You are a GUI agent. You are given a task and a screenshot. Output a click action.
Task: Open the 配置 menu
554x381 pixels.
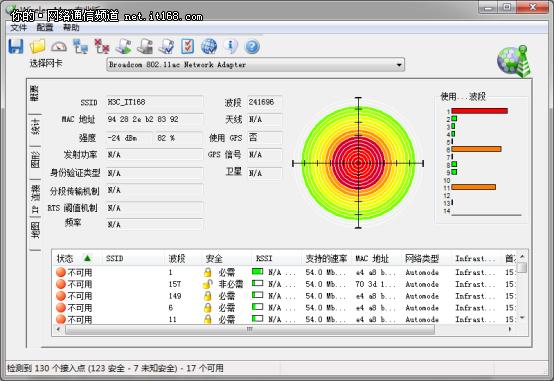coord(45,28)
